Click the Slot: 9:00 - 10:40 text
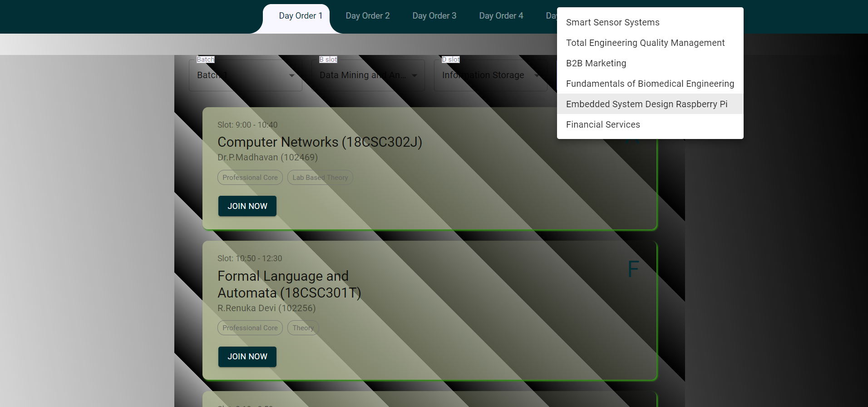Image resolution: width=868 pixels, height=407 pixels. [247, 125]
